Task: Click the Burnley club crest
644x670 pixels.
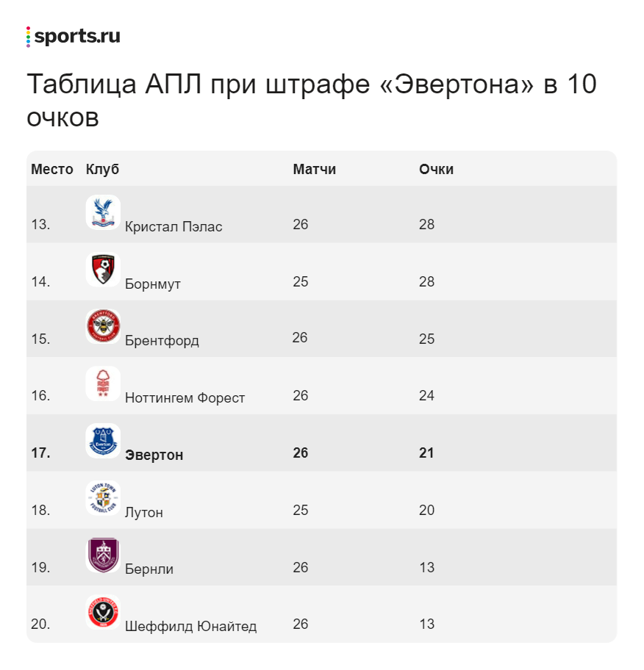Action: tap(103, 555)
